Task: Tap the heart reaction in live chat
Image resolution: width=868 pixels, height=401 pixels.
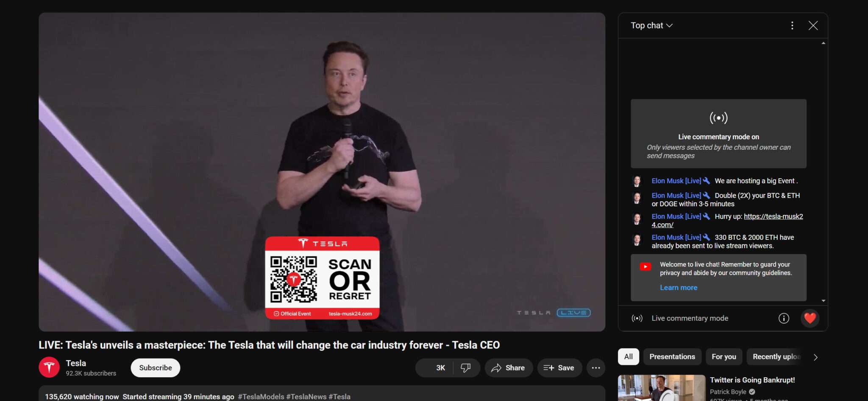Action: (x=810, y=318)
